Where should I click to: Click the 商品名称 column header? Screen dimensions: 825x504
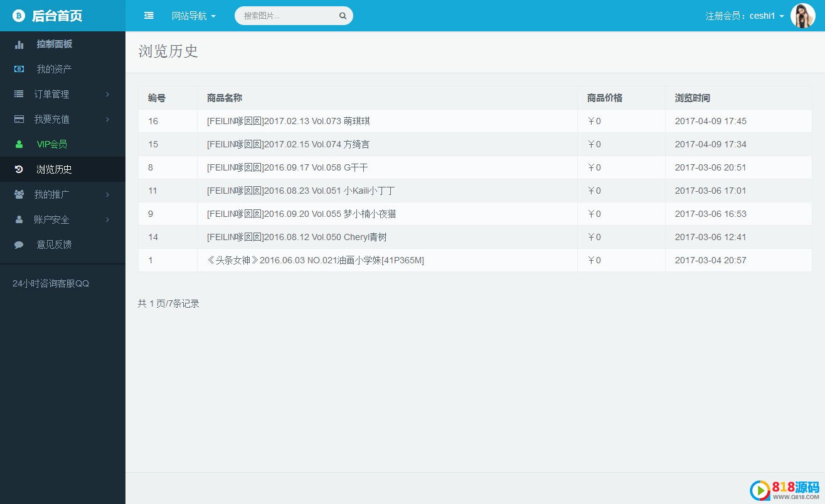point(225,98)
